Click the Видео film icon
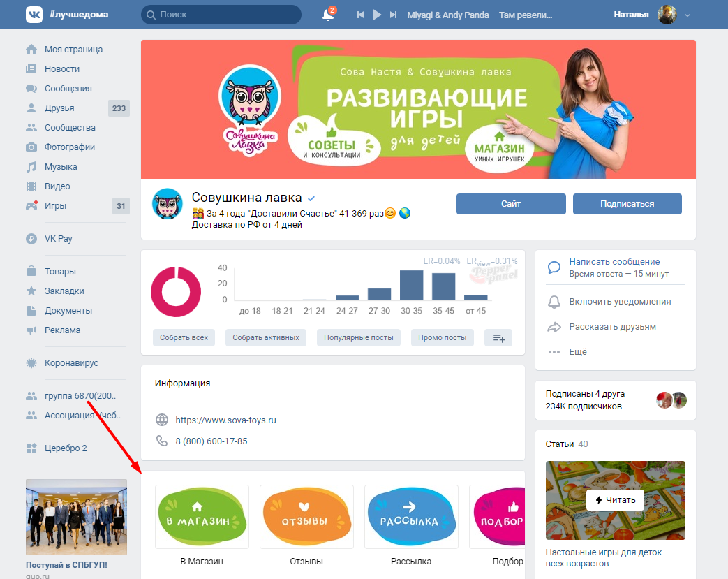 pyautogui.click(x=31, y=186)
